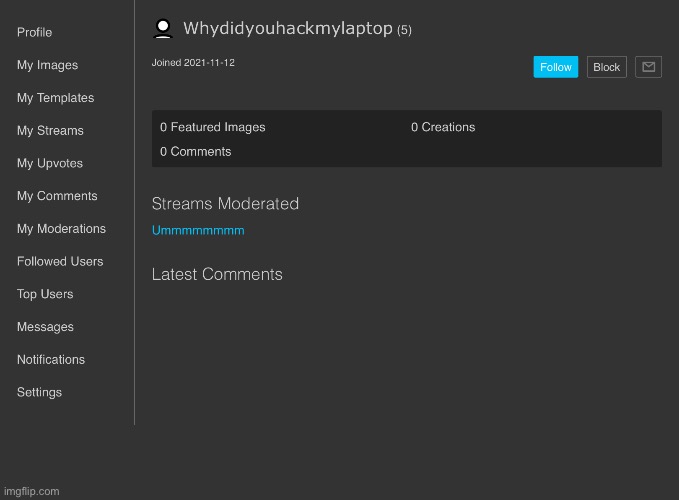This screenshot has width=679, height=500.
Task: Click the 0 Featured Images stat
Action: tap(213, 127)
